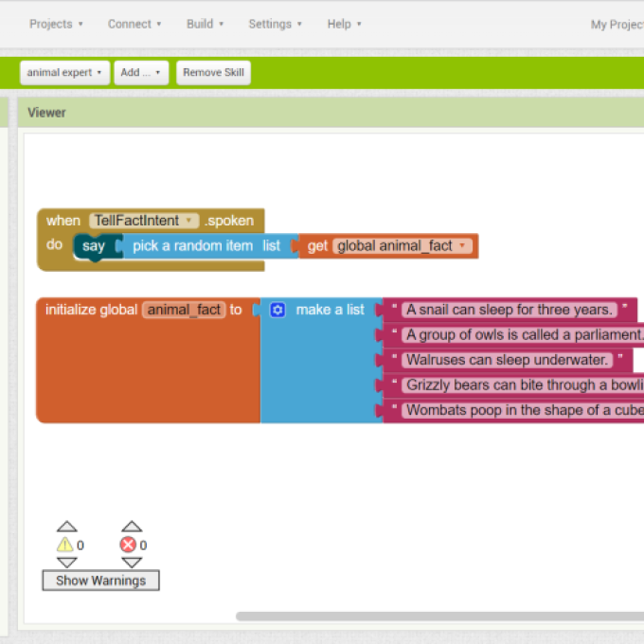Expand the Add ... dropdown button
Image resolution: width=644 pixels, height=644 pixels.
(141, 73)
